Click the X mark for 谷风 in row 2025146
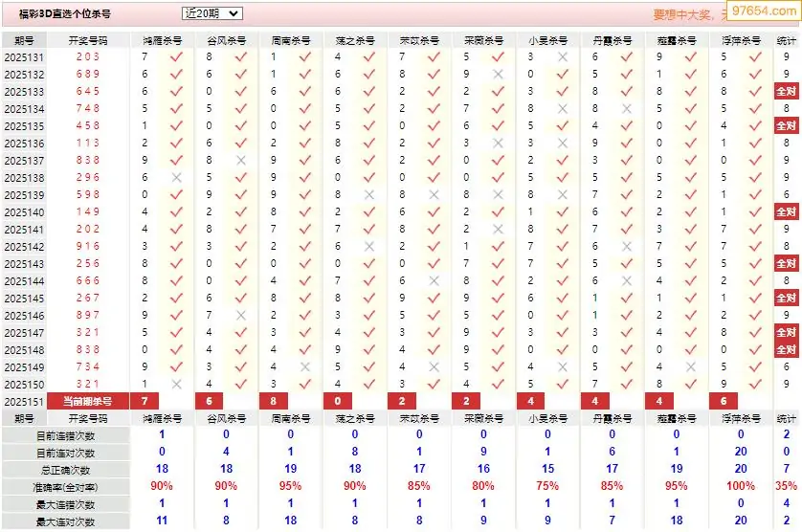The width and height of the screenshot is (802, 532). tap(241, 315)
